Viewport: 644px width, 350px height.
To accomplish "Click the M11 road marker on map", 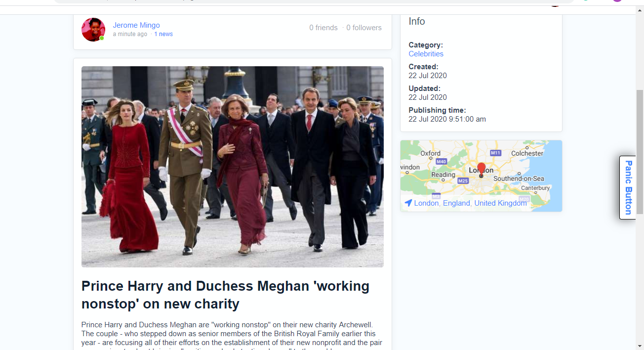I will coord(496,153).
